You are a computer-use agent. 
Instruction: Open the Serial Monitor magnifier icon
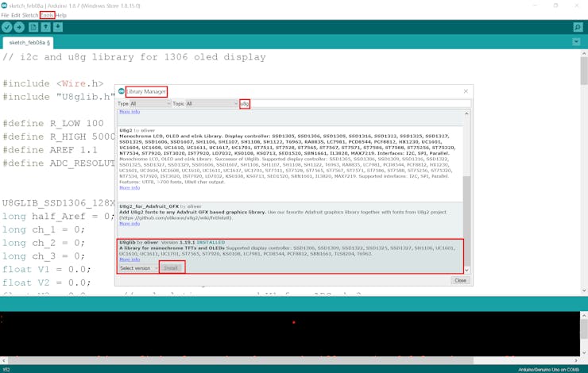(578, 27)
